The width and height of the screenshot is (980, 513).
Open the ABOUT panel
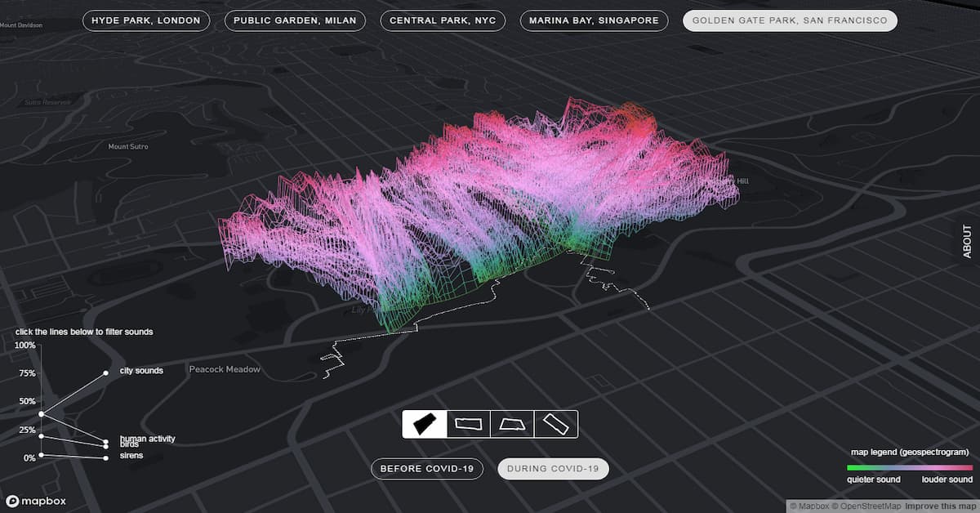pyautogui.click(x=966, y=239)
